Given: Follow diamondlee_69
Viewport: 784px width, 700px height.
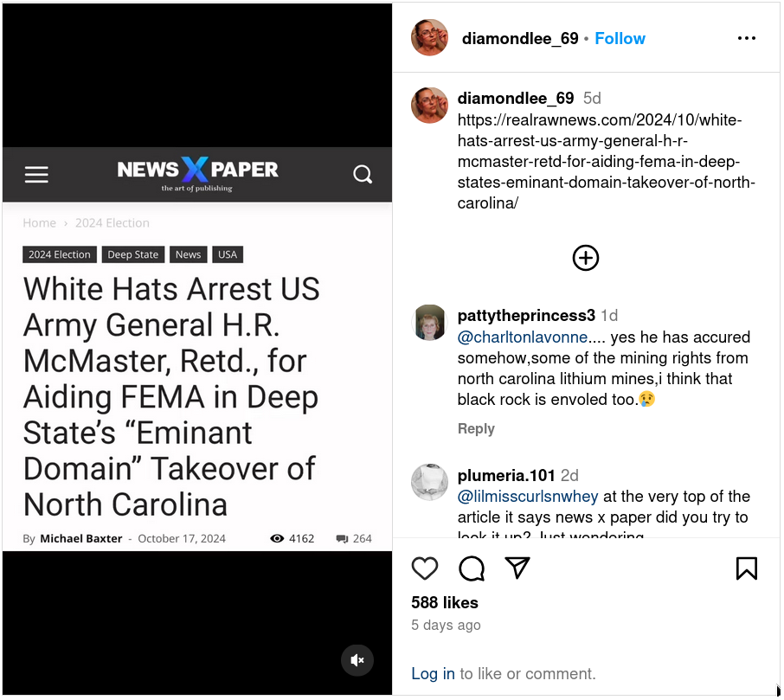Looking at the screenshot, I should [620, 38].
